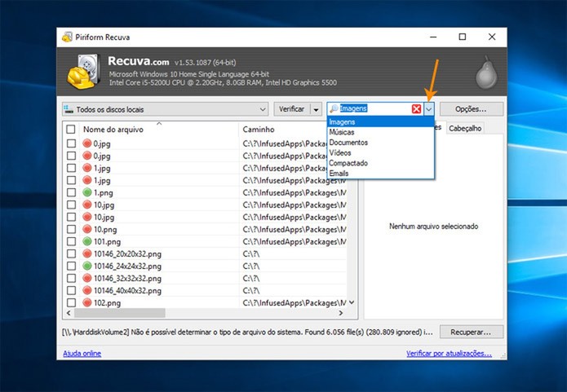Viewport: 567px width, 392px height.
Task: Click the horizontal scrollbar right arrow
Action: 341,313
